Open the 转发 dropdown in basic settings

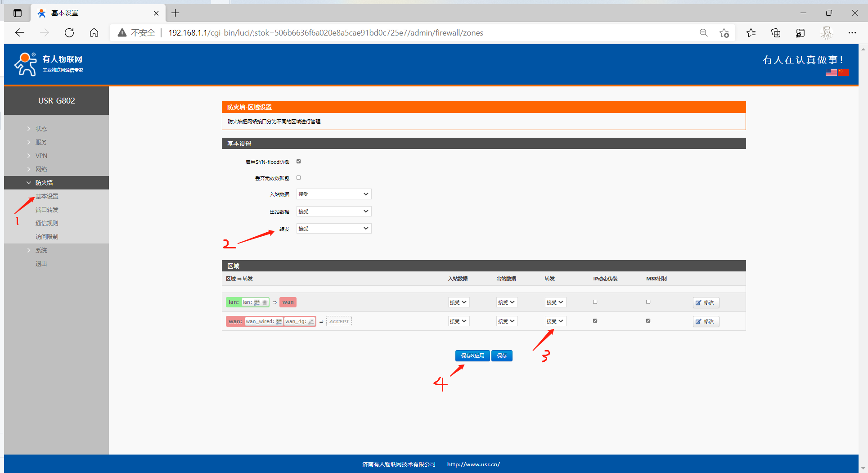(x=333, y=229)
